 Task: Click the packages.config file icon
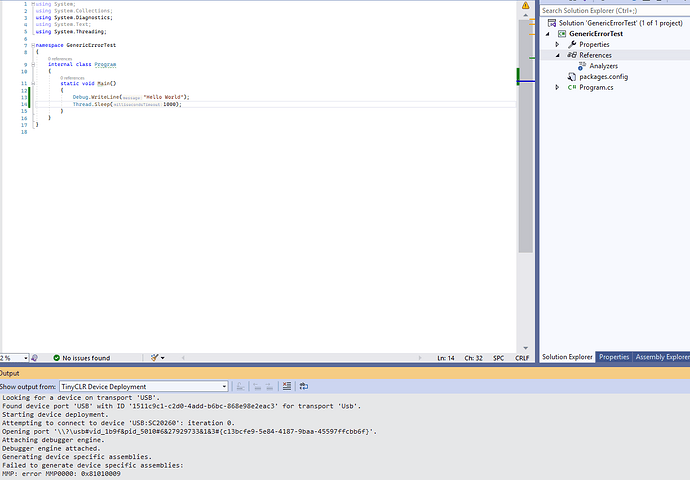click(x=572, y=77)
